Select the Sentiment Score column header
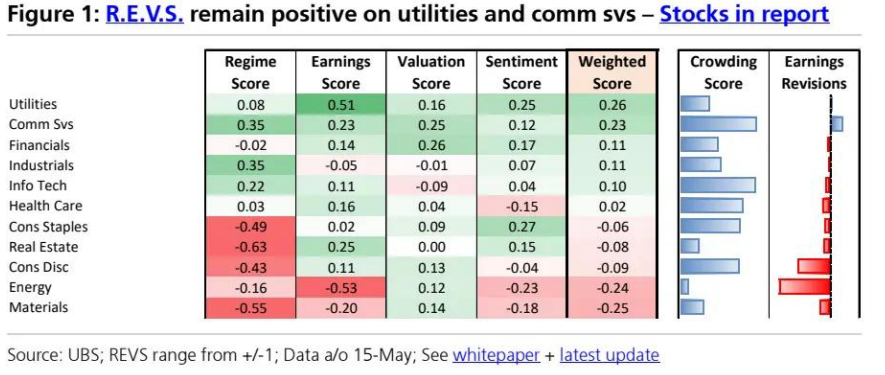 tap(522, 72)
